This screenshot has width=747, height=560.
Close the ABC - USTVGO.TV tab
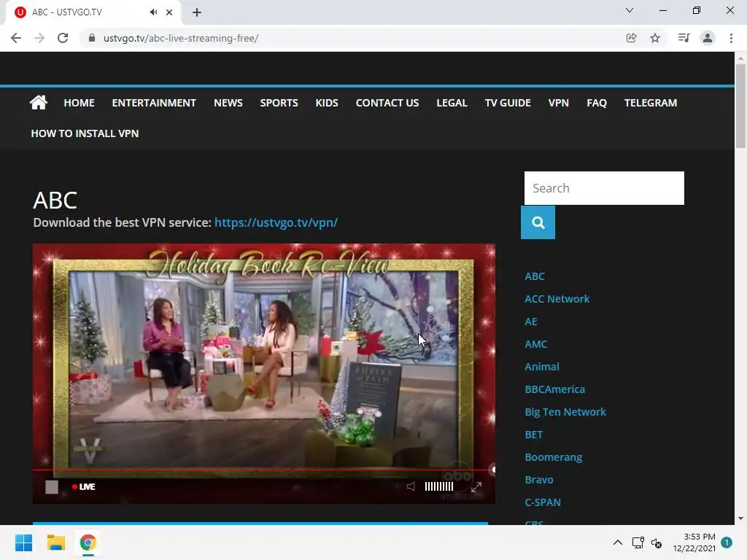(169, 12)
